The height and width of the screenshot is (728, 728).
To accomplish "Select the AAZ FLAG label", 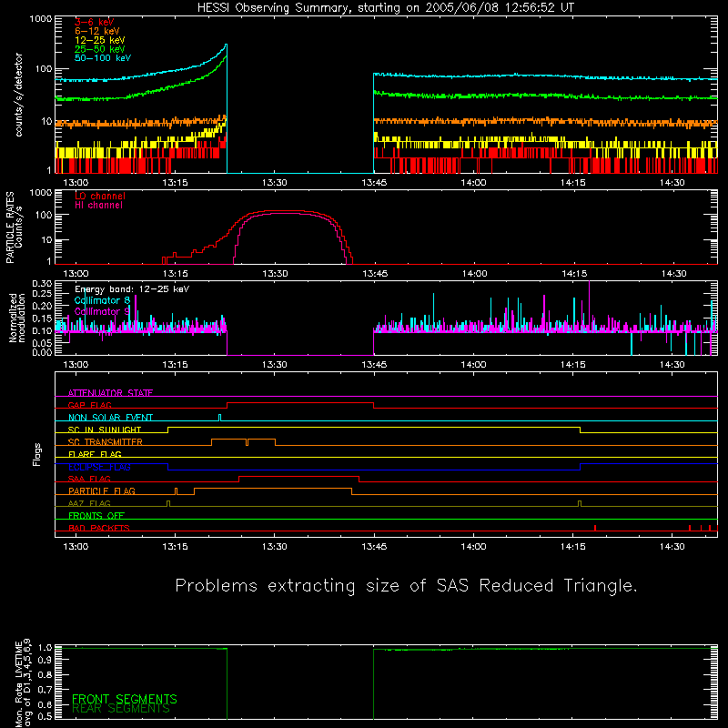I will [89, 503].
